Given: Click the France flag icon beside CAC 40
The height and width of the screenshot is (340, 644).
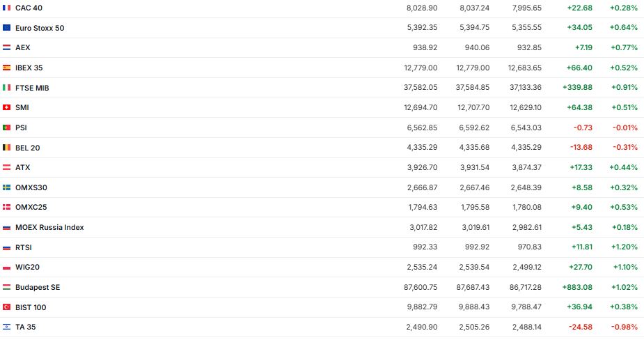Looking at the screenshot, I should click(x=6, y=8).
